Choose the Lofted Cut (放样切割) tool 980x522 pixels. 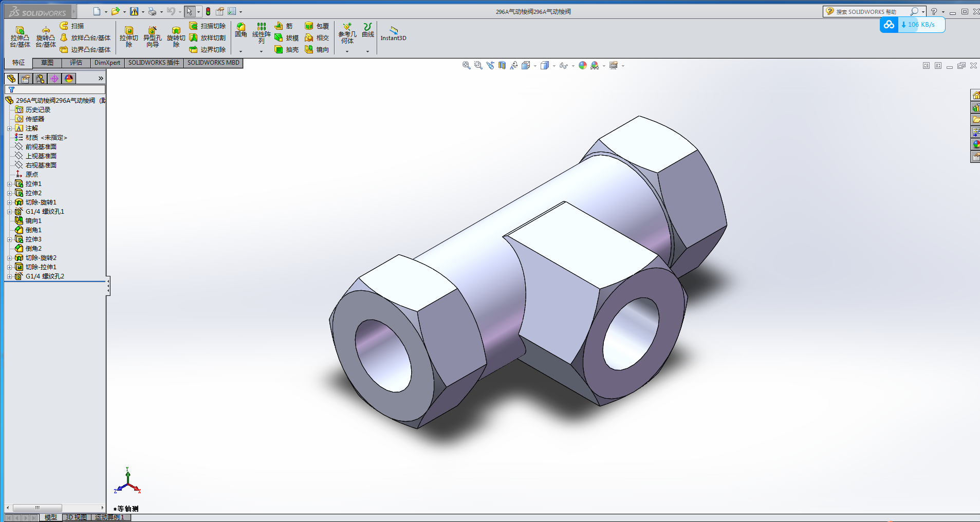click(x=208, y=38)
